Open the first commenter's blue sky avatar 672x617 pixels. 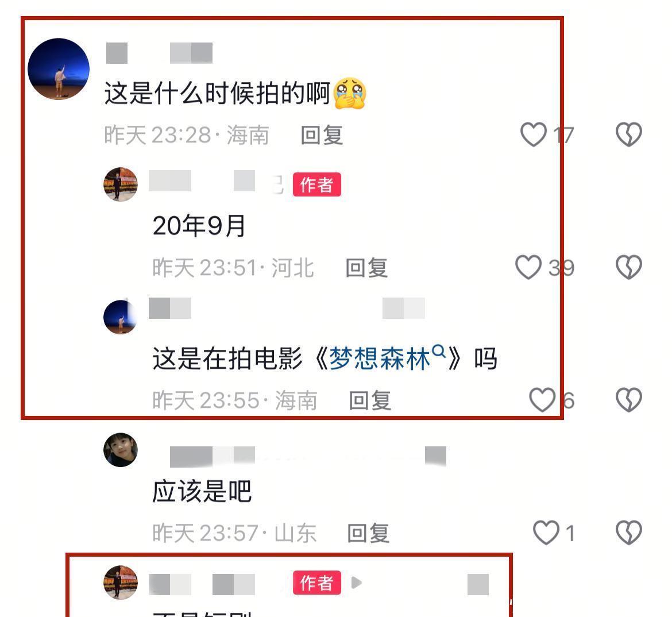tap(59, 68)
